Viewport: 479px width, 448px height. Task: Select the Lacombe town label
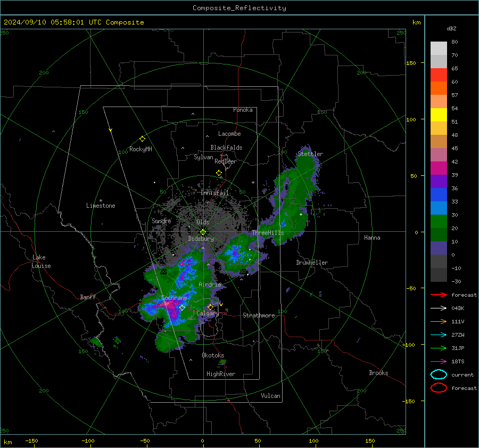pos(229,134)
